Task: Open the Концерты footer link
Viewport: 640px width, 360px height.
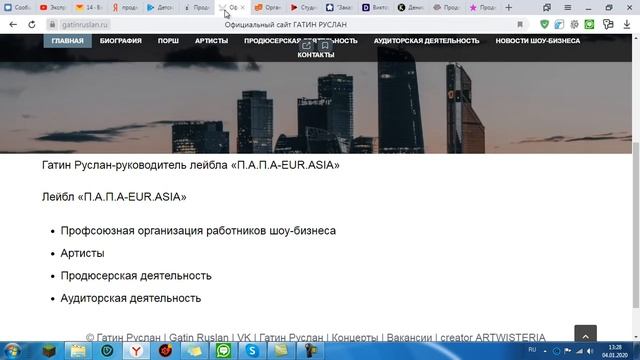Action: pos(355,338)
